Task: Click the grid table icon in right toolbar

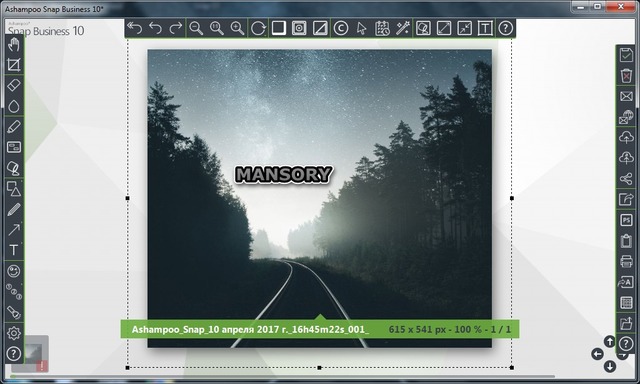Action: tap(626, 303)
